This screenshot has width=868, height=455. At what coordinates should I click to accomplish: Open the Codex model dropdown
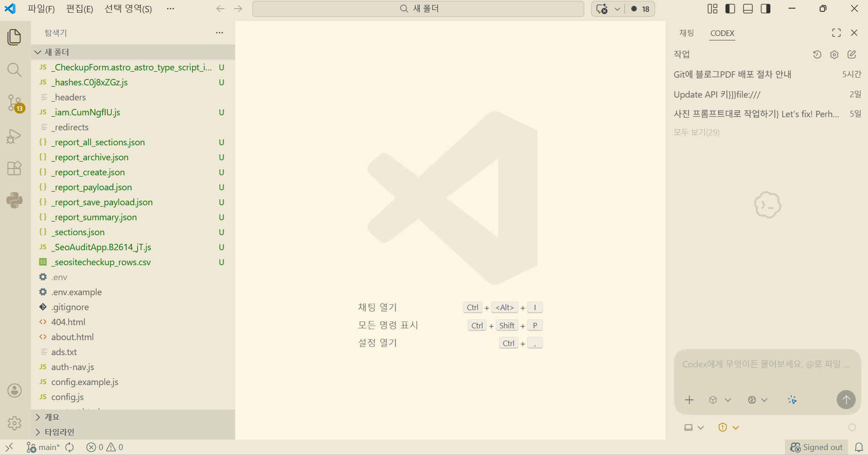pyautogui.click(x=720, y=400)
